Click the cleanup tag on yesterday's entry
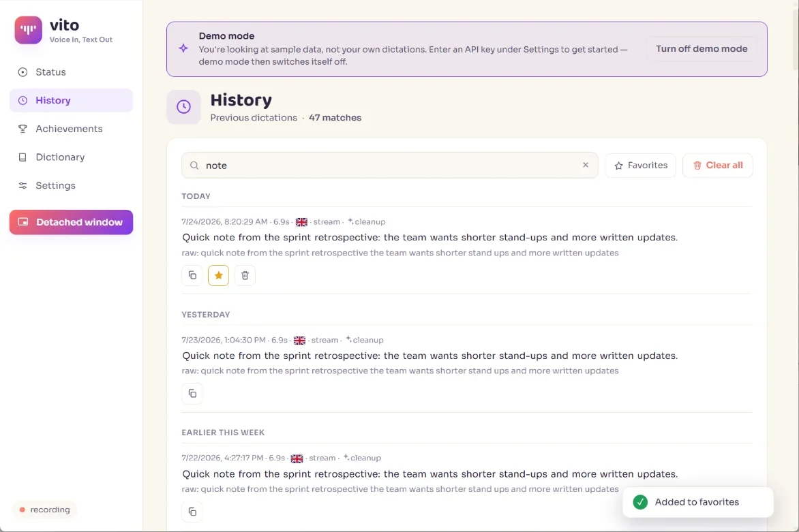This screenshot has width=799, height=532. (364, 340)
